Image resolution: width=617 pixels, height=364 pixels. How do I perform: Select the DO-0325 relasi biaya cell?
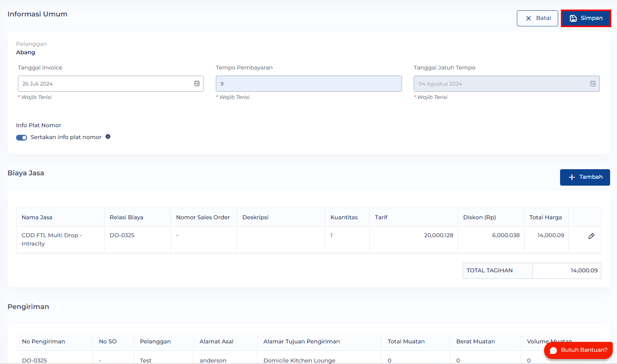point(122,235)
